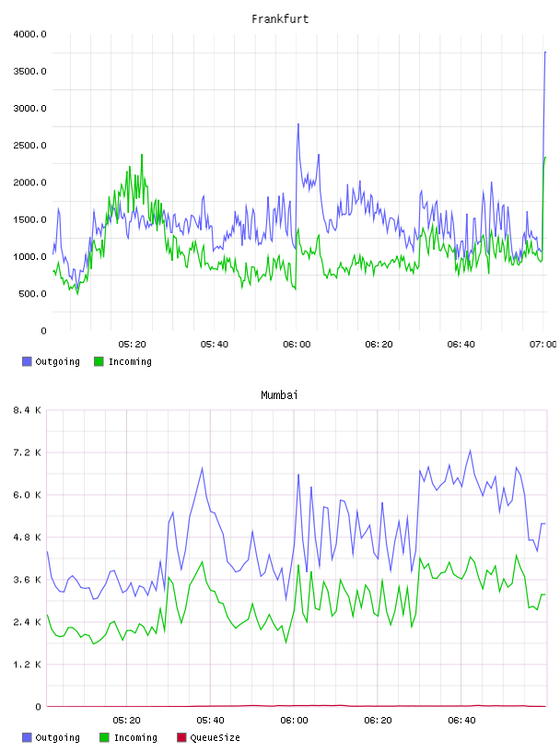Image resolution: width=560 pixels, height=752 pixels.
Task: Click Frankfurt y-axis label 1000.0
Action: coord(29,256)
